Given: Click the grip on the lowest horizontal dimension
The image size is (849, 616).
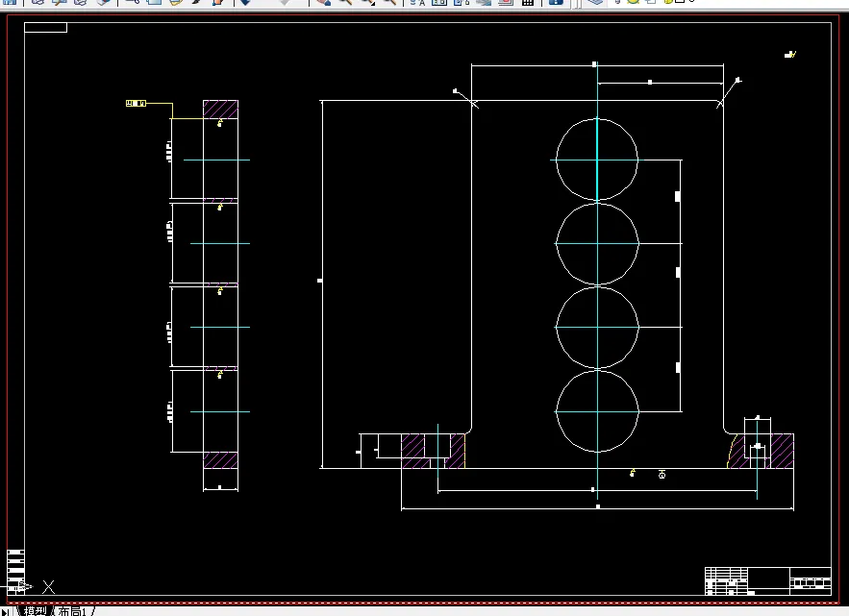Looking at the screenshot, I should [x=598, y=506].
